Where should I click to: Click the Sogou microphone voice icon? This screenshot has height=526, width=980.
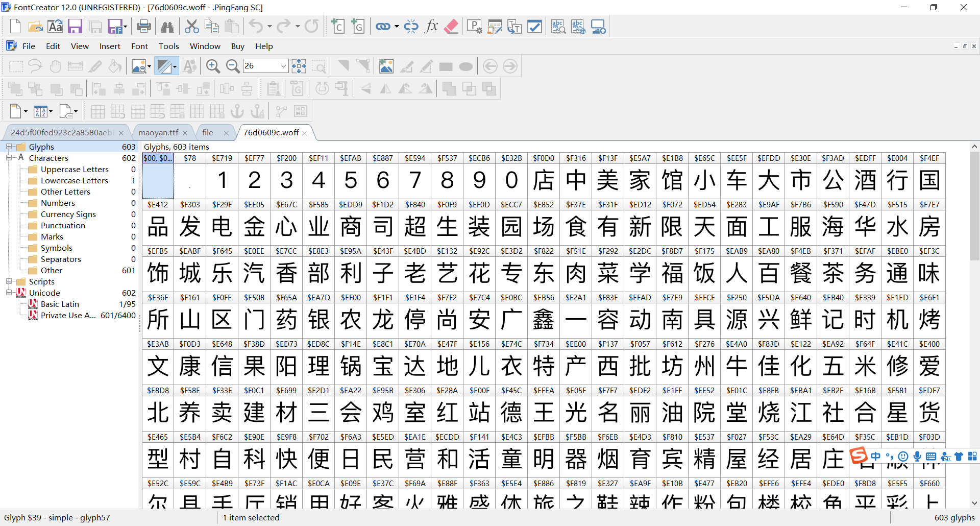(917, 456)
